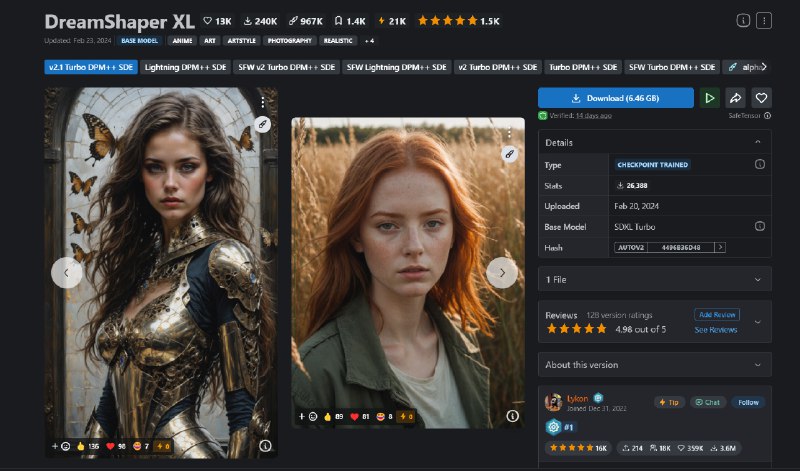Switch to SFW Turbo DPM++ SDE version
Screen dimensions: 800x471
click(x=672, y=67)
